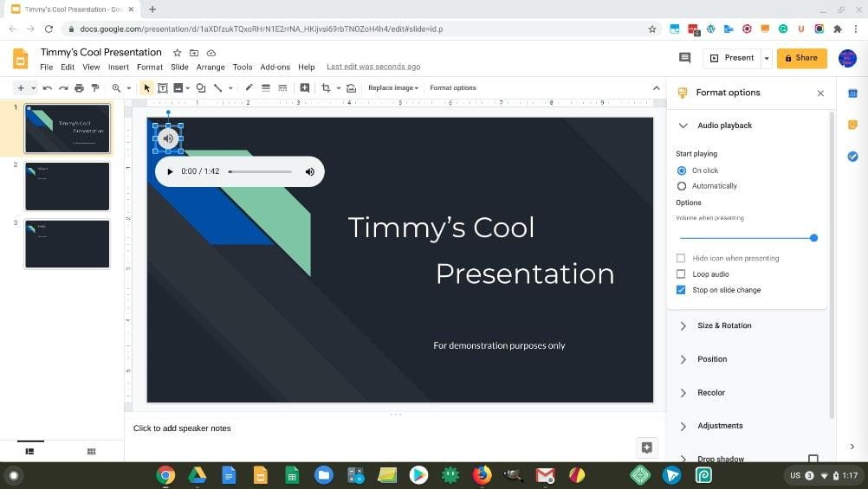Click the zoom magnifier tool
The width and height of the screenshot is (868, 489).
coord(116,88)
